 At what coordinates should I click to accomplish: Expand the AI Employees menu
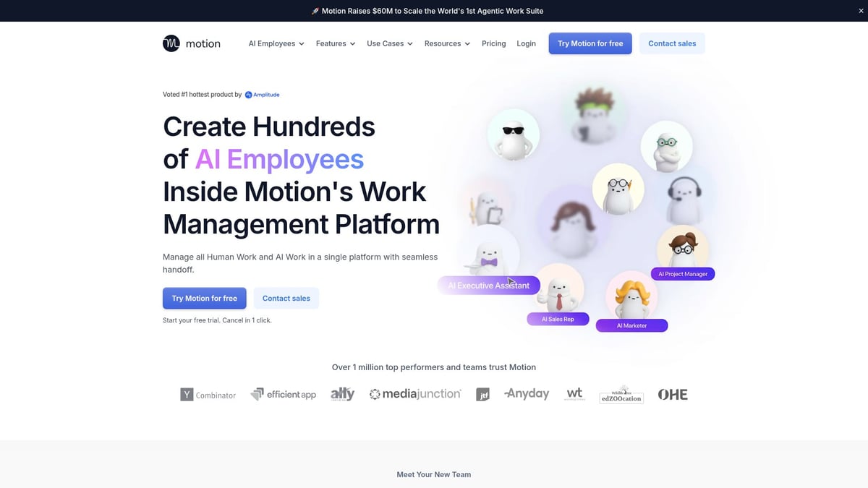pos(276,43)
